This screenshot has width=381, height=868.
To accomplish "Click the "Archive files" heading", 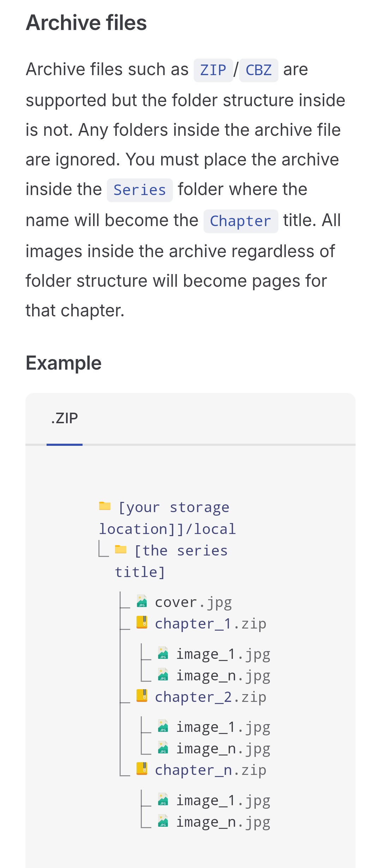I will [86, 23].
